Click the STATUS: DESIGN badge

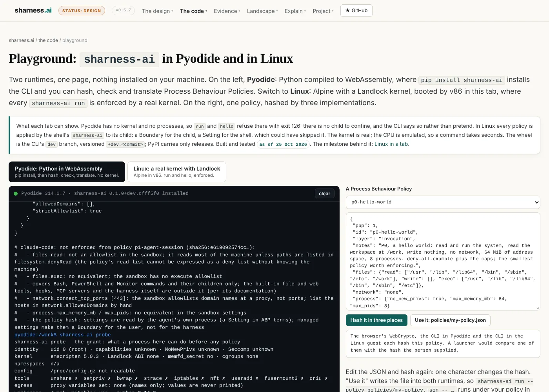click(x=82, y=11)
